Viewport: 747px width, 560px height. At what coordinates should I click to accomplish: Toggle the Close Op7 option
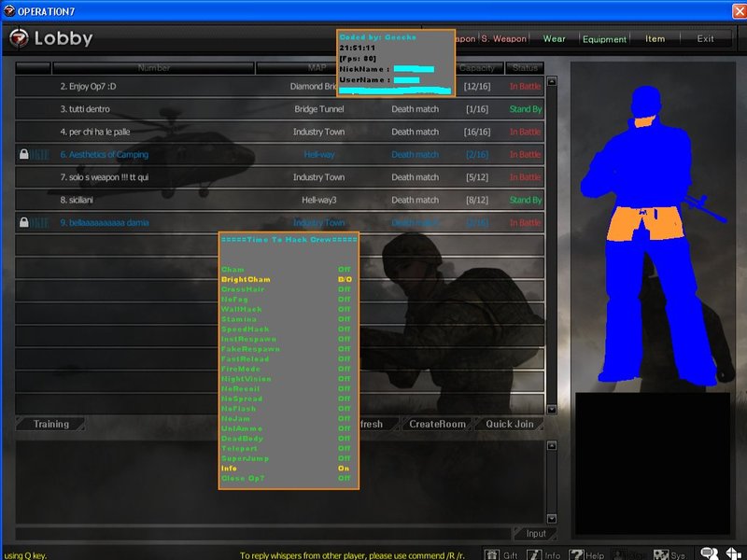287,479
